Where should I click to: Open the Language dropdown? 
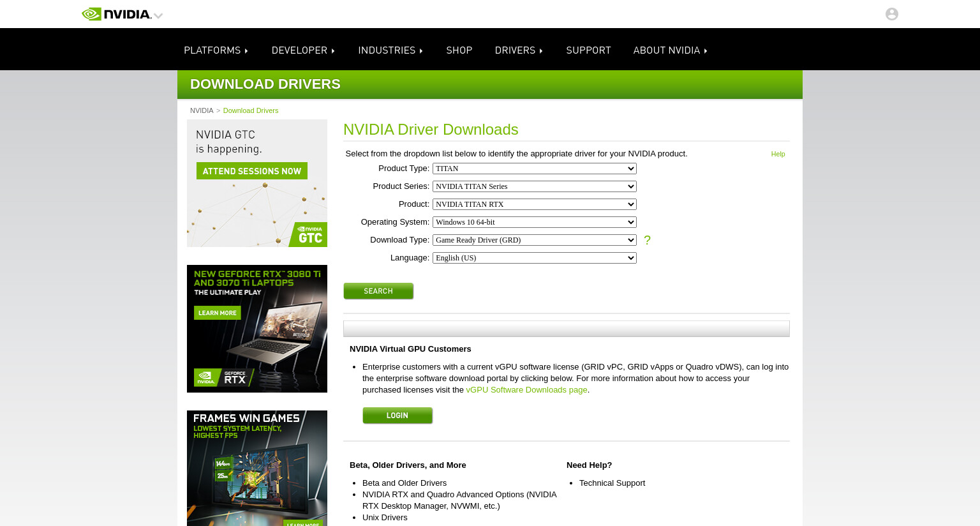535,258
